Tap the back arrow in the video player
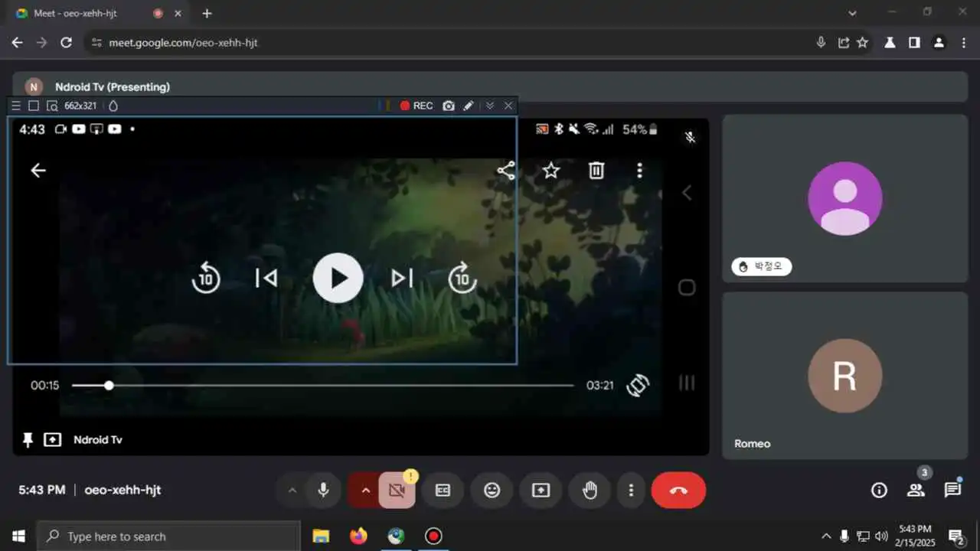980x551 pixels. [x=38, y=171]
